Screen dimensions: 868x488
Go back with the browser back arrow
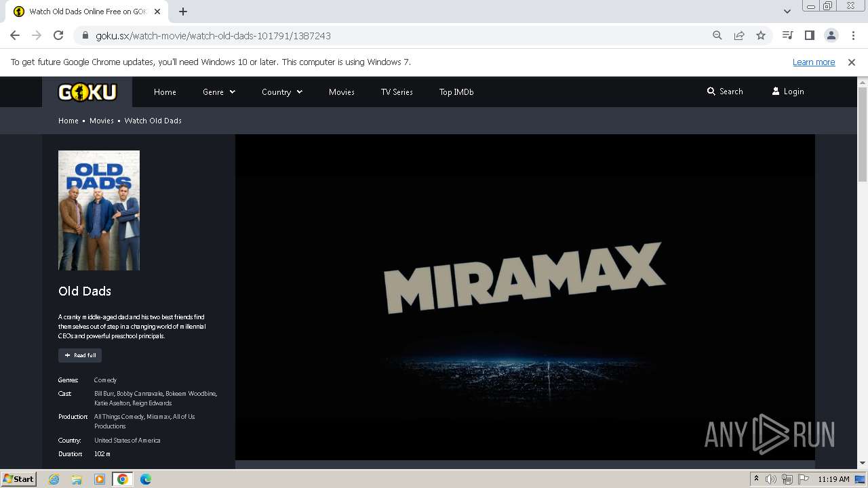tap(15, 35)
